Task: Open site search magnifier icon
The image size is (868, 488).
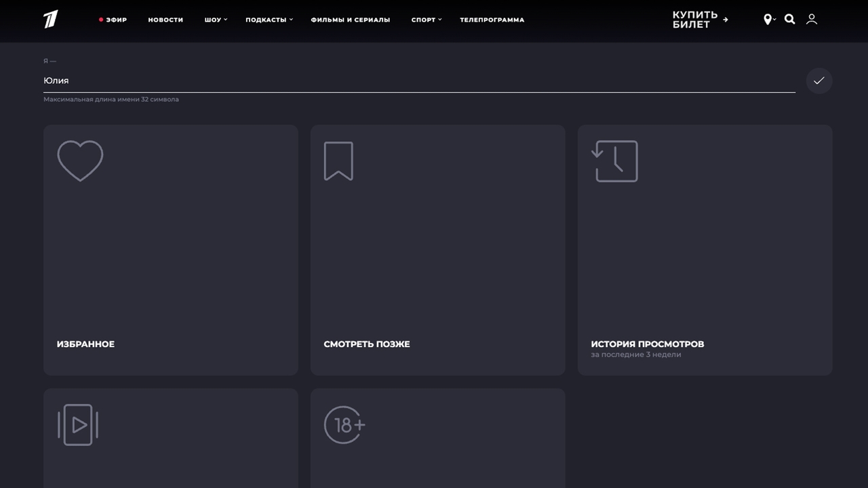Action: click(x=790, y=20)
